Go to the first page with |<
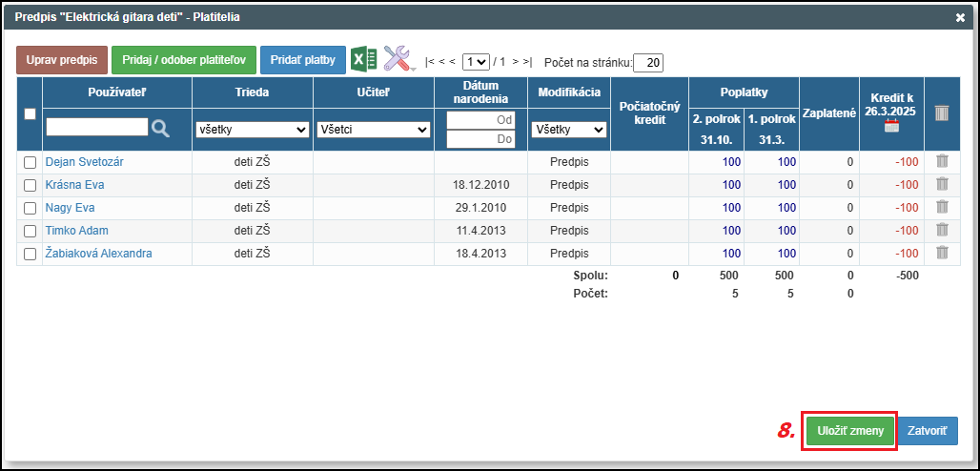Screen dimensions: 980x471 coord(429,62)
